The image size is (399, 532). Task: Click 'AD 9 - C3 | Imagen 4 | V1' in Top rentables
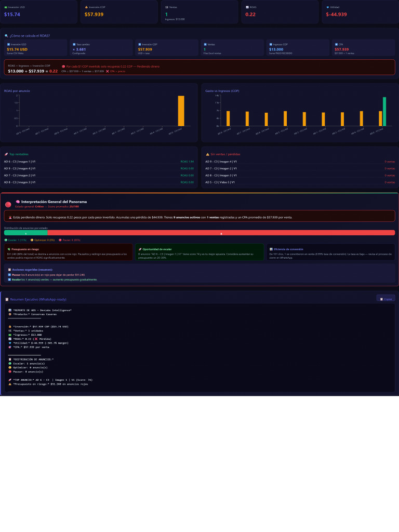[20, 169]
